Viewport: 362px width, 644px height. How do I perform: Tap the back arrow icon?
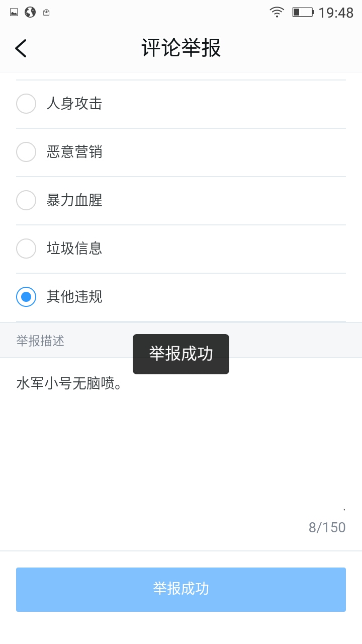21,48
